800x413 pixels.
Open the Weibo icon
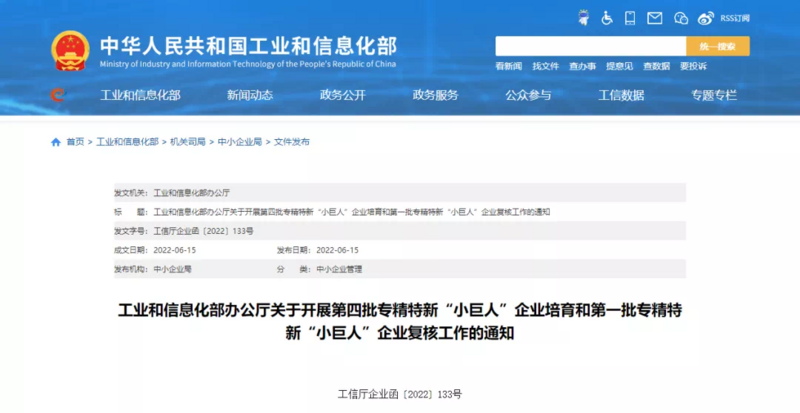click(x=706, y=18)
